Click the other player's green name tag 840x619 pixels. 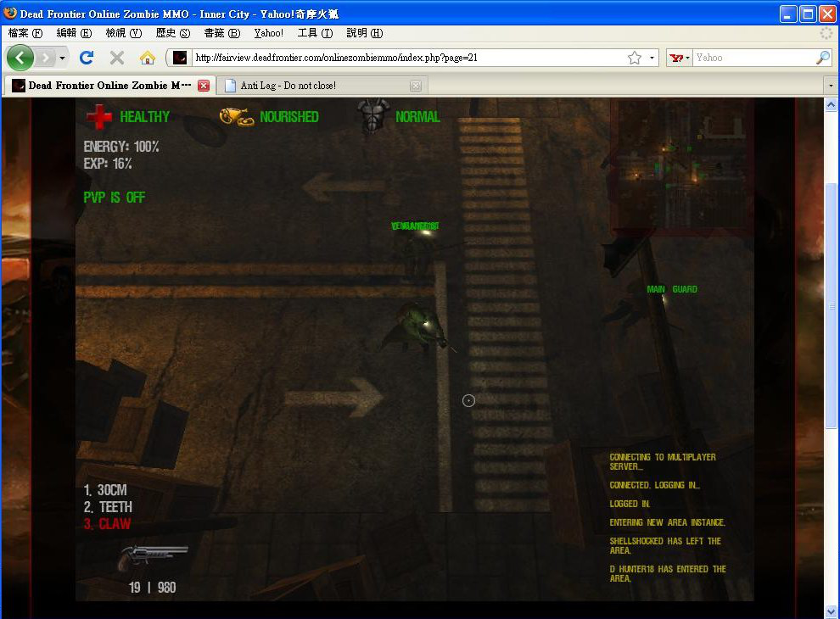coord(415,226)
